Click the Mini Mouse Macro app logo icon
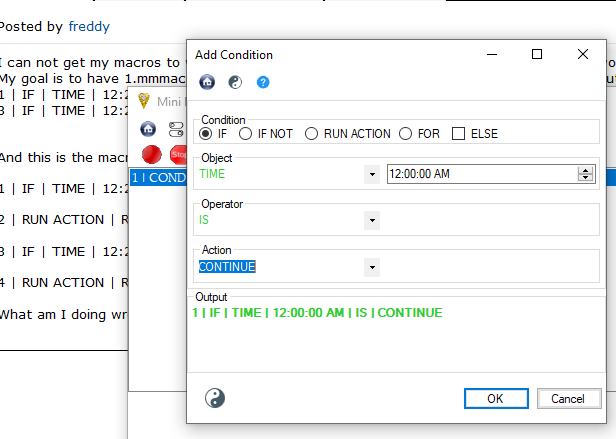The image size is (616, 439). [144, 101]
